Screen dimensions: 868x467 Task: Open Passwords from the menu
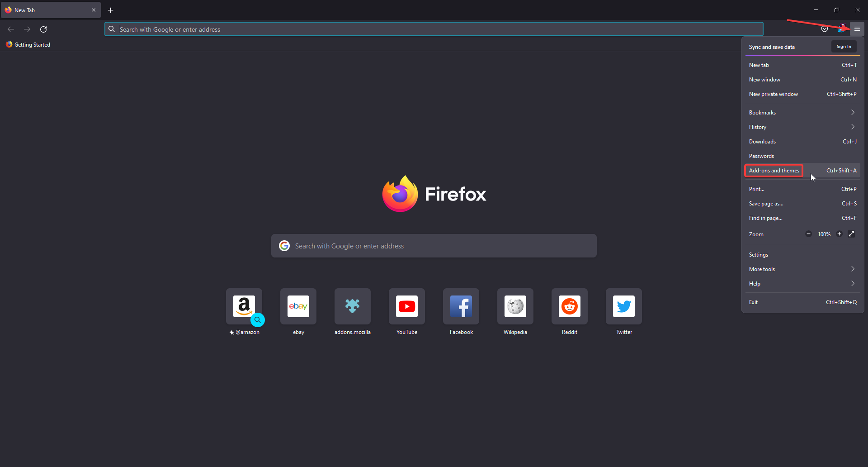click(802, 156)
